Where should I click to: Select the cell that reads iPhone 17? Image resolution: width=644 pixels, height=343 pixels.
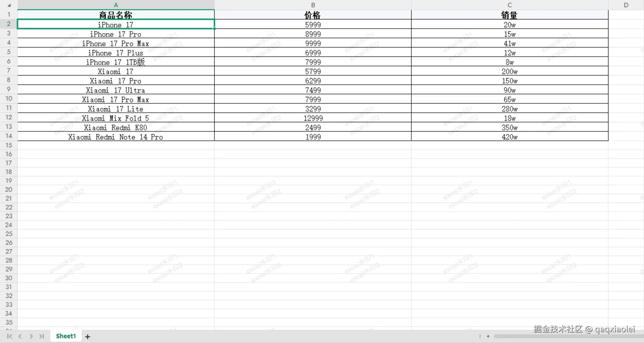point(116,24)
